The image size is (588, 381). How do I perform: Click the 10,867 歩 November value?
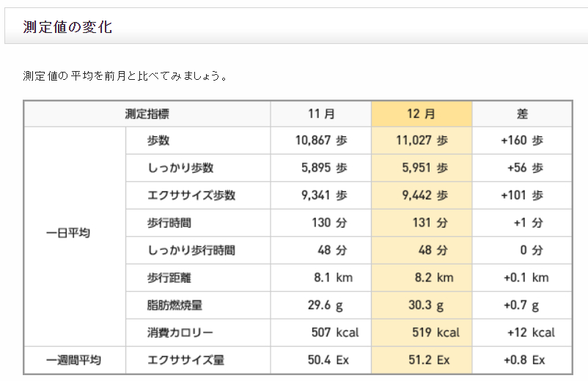point(321,141)
